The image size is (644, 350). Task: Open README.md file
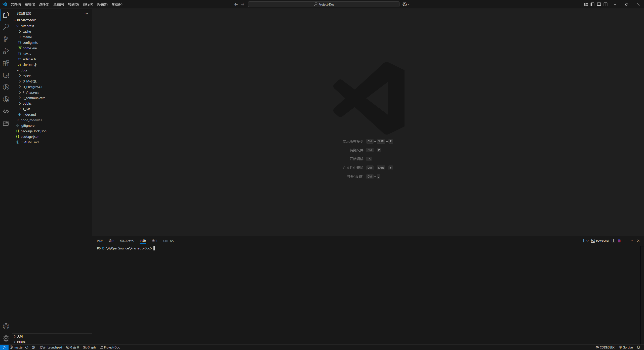coord(52,142)
